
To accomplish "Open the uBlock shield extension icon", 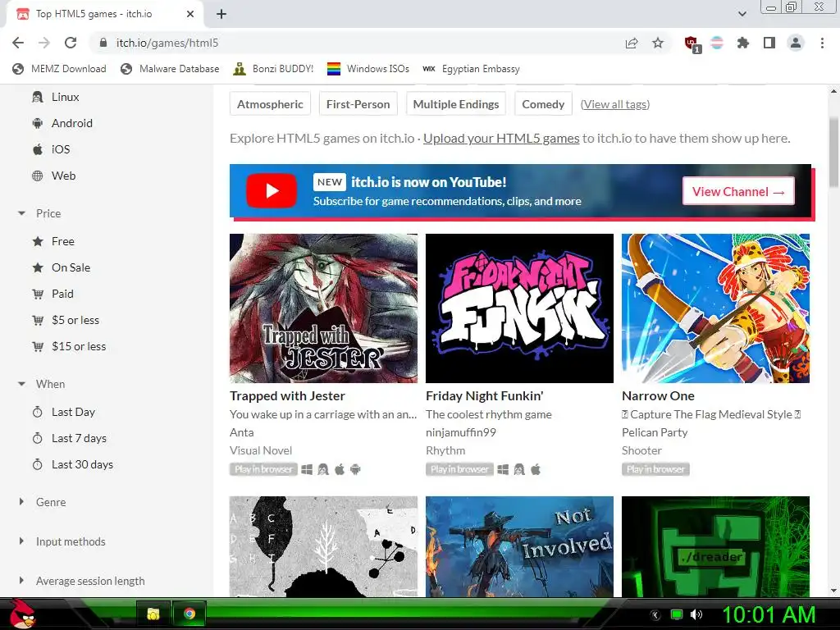I will 692,43.
